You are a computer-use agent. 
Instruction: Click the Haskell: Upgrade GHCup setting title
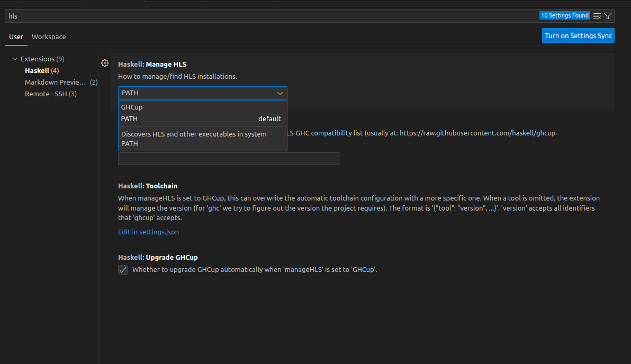click(x=158, y=258)
